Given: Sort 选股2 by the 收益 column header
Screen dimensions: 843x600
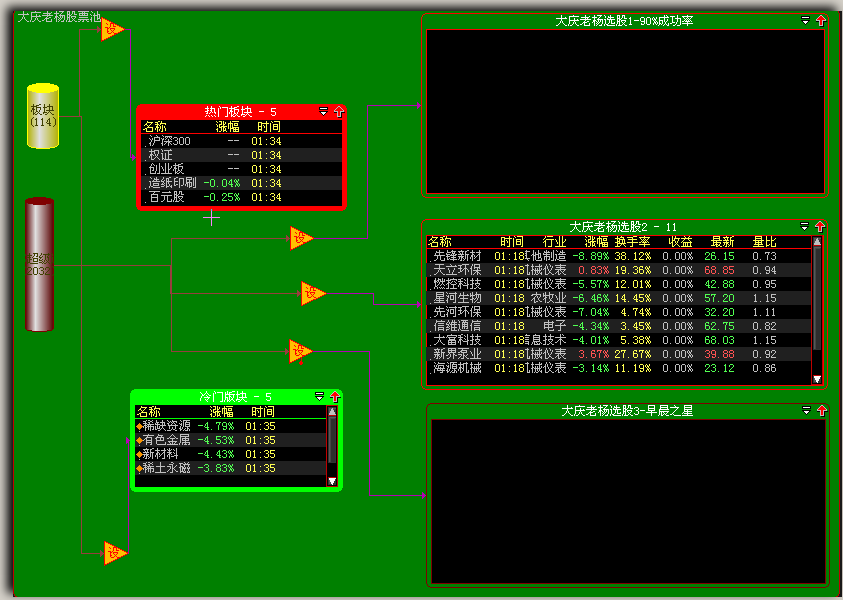Looking at the screenshot, I should point(680,242).
